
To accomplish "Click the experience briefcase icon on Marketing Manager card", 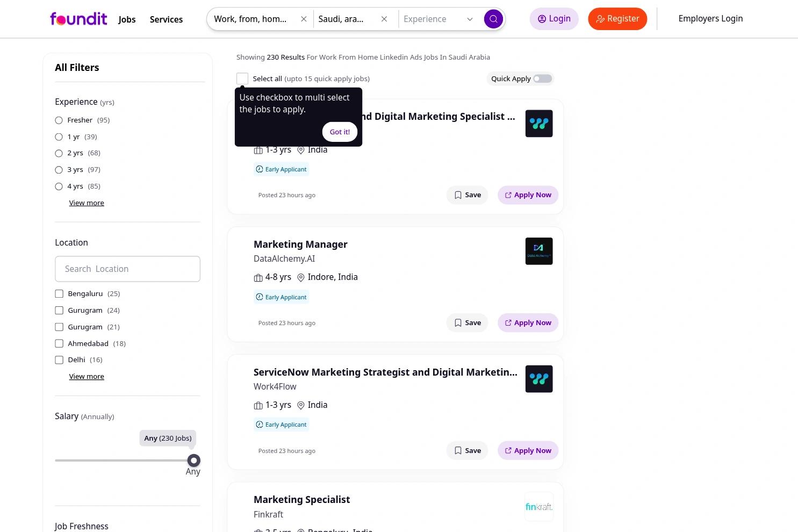I will pos(258,278).
